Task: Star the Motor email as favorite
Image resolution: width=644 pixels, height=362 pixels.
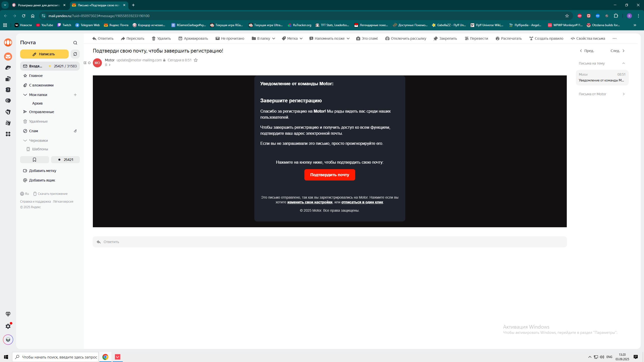Action: tap(196, 60)
